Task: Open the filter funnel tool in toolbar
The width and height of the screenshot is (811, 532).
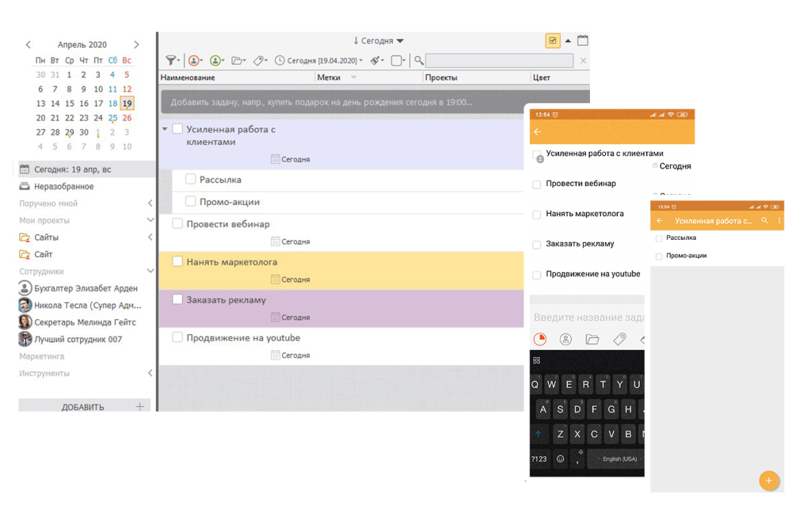Action: coord(172,60)
